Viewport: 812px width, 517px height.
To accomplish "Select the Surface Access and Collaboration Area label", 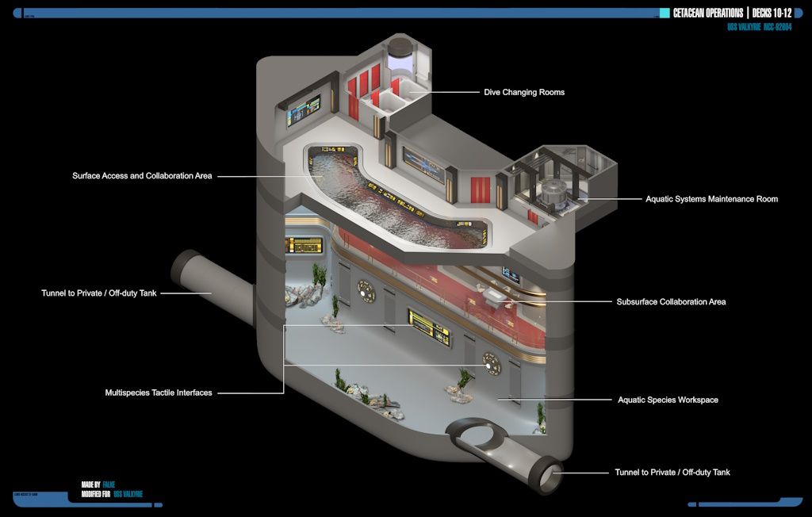I will tap(142, 176).
